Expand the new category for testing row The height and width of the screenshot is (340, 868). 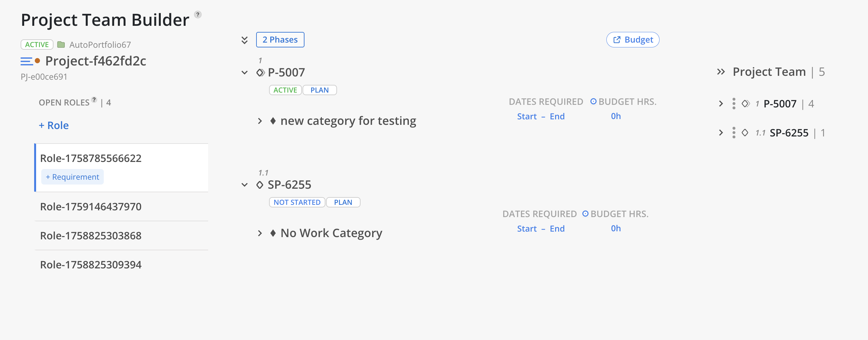260,121
